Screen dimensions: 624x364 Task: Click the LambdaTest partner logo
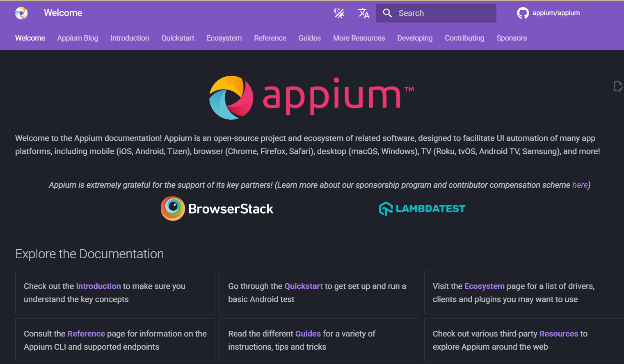pyautogui.click(x=422, y=208)
